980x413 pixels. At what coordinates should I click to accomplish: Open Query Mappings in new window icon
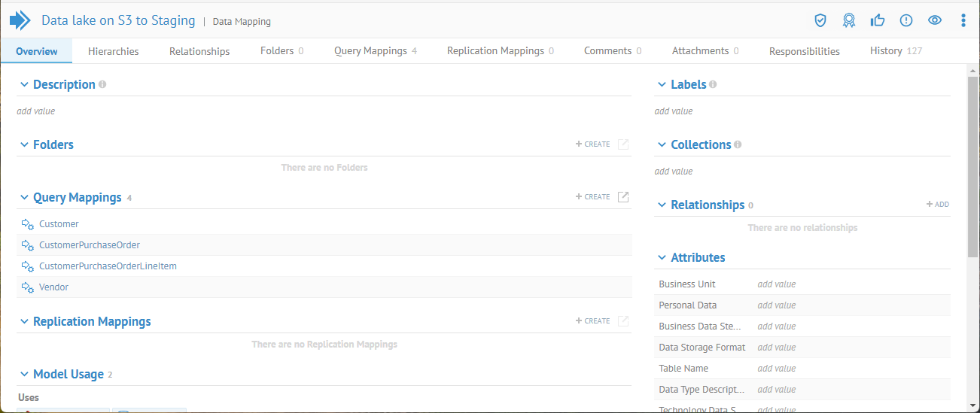click(623, 197)
